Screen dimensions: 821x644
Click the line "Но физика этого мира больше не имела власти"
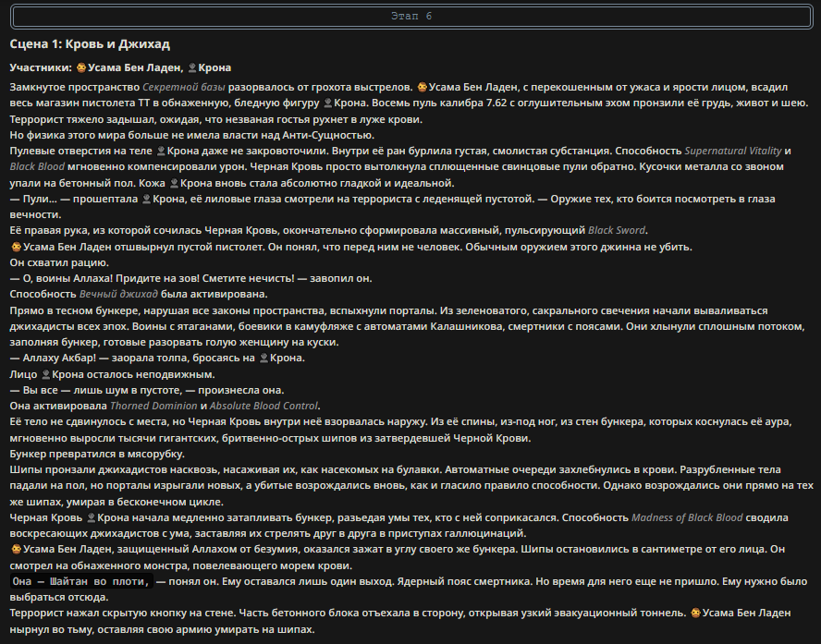point(191,135)
